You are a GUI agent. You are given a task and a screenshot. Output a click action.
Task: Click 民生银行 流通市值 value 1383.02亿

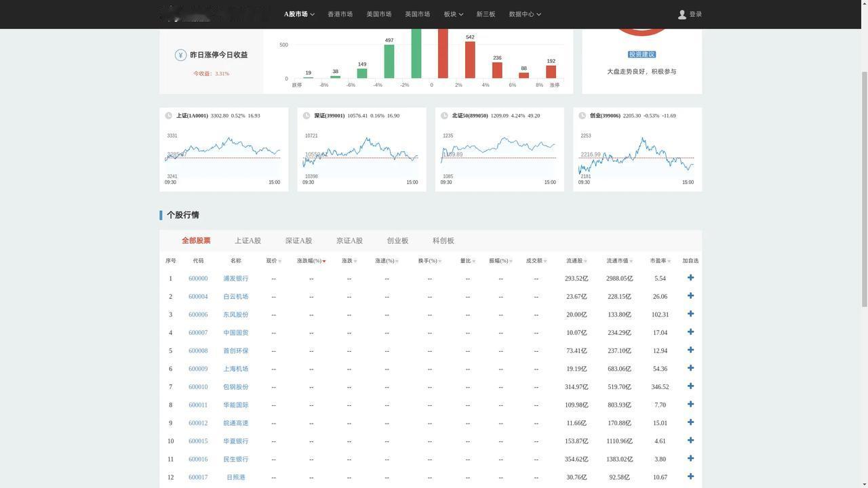coord(620,460)
